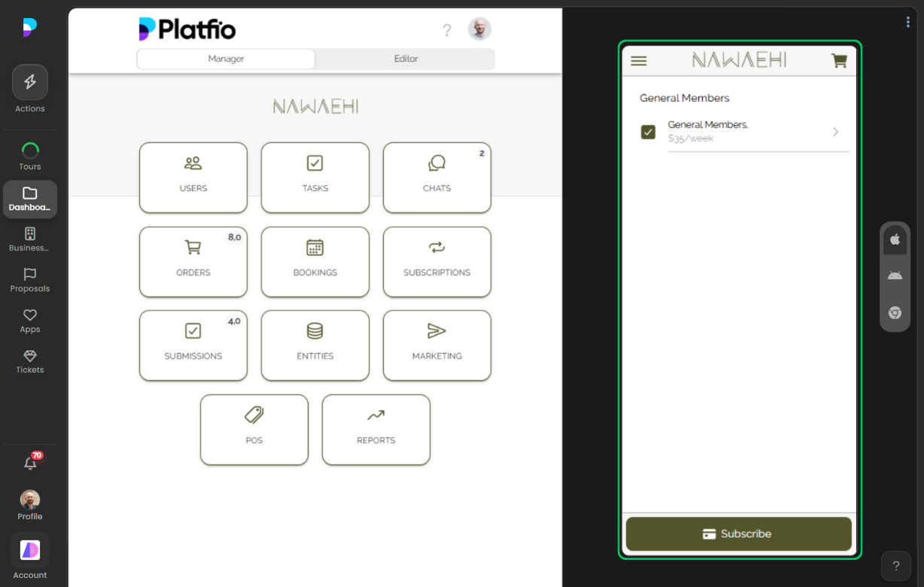Expand the General Members plan chevron
924x587 pixels.
pyautogui.click(x=835, y=132)
